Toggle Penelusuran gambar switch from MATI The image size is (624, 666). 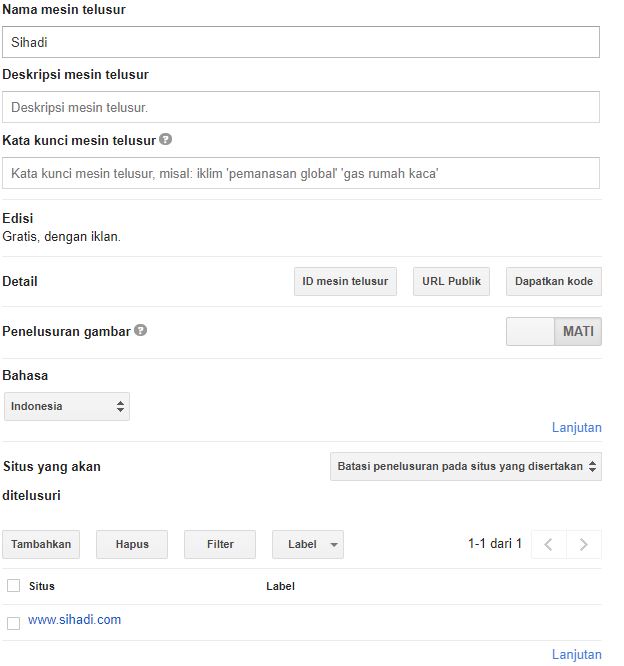553,331
